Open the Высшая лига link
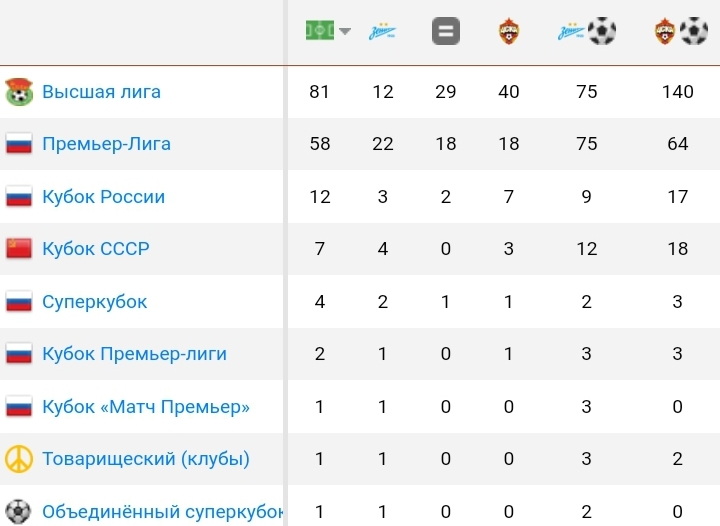The height and width of the screenshot is (526, 720). coord(101,92)
